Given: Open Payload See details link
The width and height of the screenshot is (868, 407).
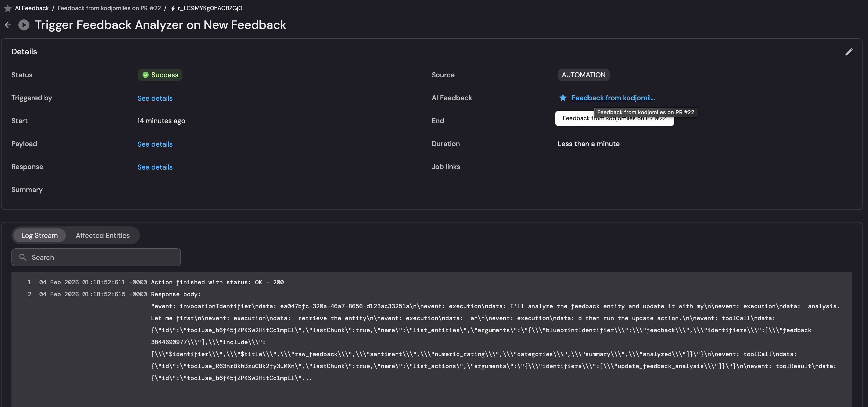Looking at the screenshot, I should click(155, 144).
